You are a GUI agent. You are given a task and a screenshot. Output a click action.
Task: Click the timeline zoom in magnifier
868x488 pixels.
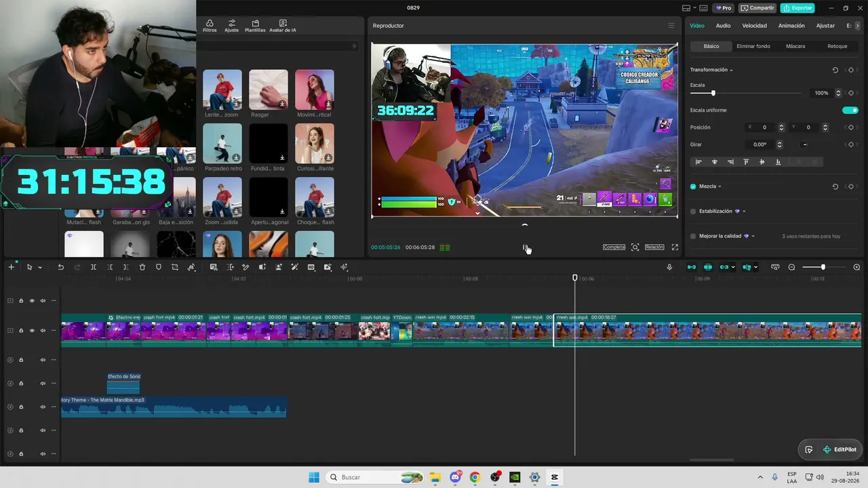pos(856,267)
